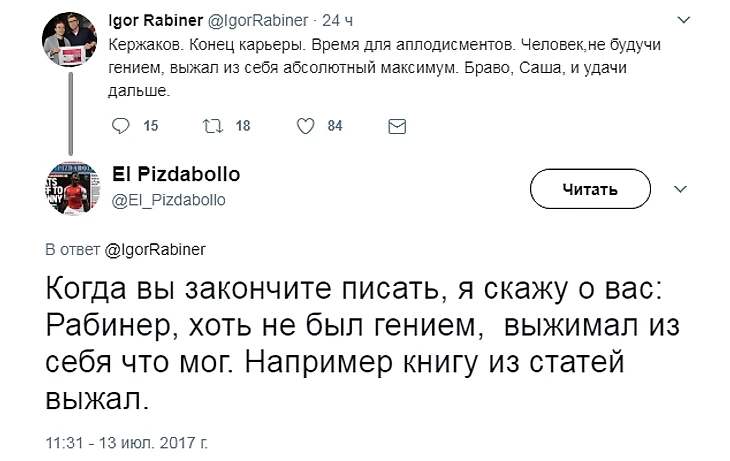Expand the chevron menu on Rabiner's tweet

[x=683, y=19]
